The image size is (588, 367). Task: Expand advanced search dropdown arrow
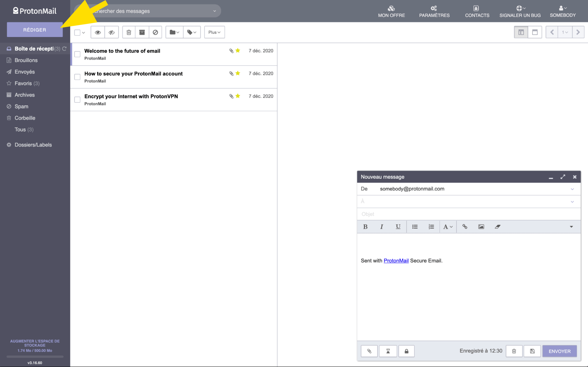click(214, 11)
